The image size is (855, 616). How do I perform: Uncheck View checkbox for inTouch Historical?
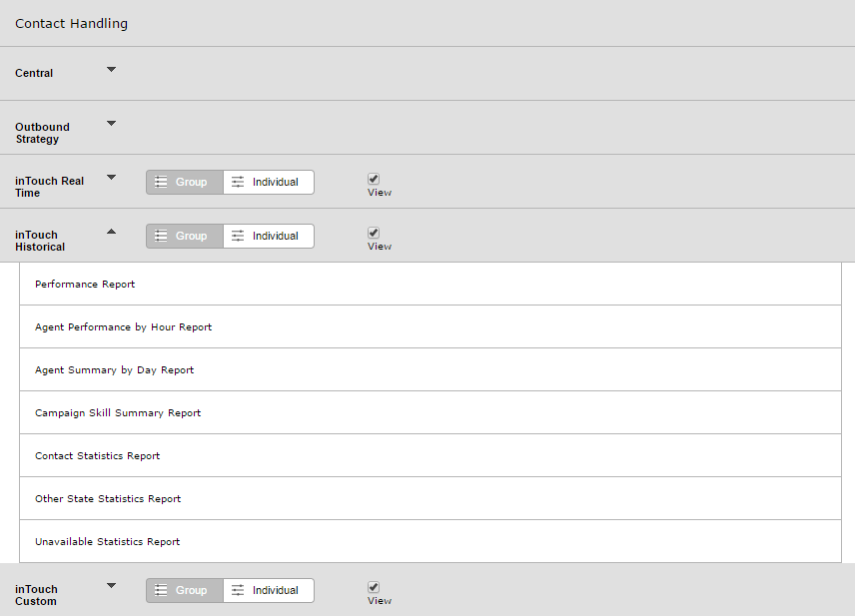point(374,233)
